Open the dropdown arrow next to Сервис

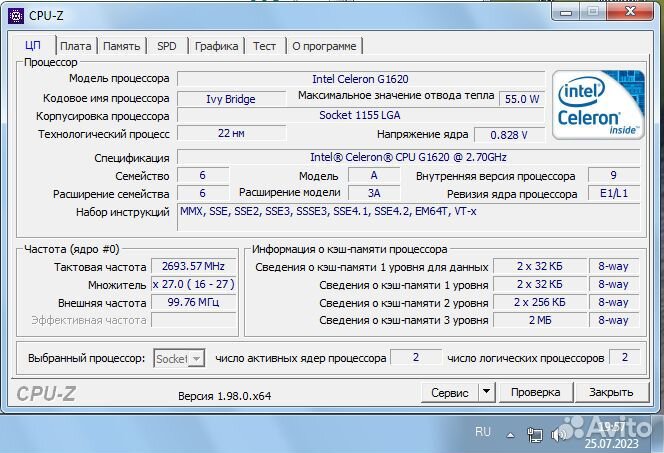point(486,393)
